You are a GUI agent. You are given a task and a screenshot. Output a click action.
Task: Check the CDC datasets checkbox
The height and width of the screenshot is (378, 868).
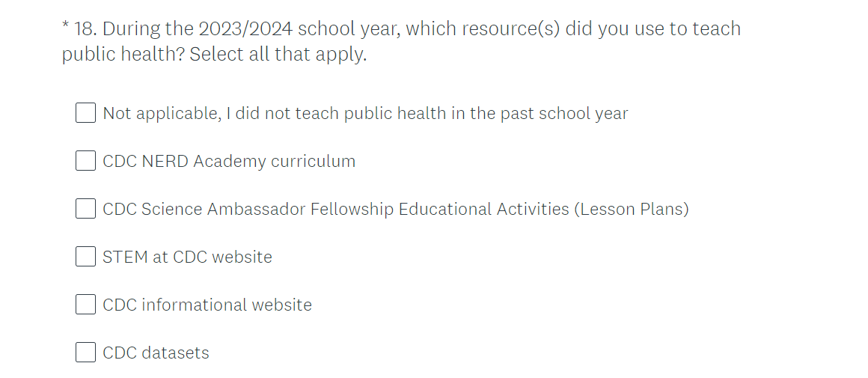(x=85, y=353)
